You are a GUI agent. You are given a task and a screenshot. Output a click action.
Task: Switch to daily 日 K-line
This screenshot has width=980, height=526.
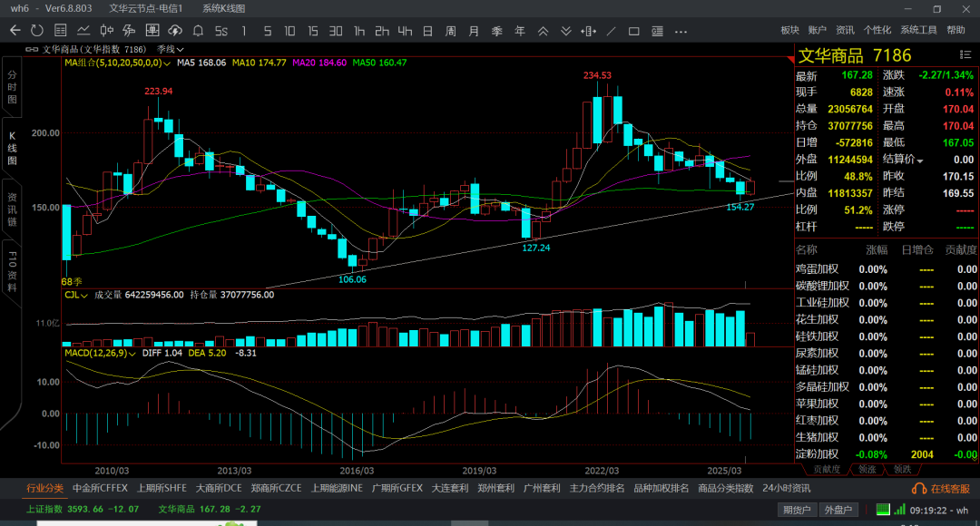click(428, 31)
